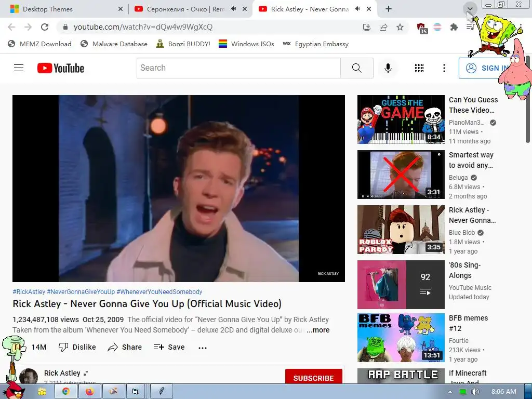Click the magnifier search button
The height and width of the screenshot is (399, 532).
[x=356, y=68]
